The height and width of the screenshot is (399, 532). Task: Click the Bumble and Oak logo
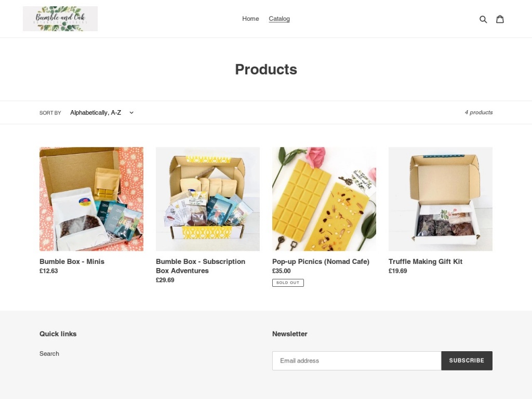coord(60,19)
